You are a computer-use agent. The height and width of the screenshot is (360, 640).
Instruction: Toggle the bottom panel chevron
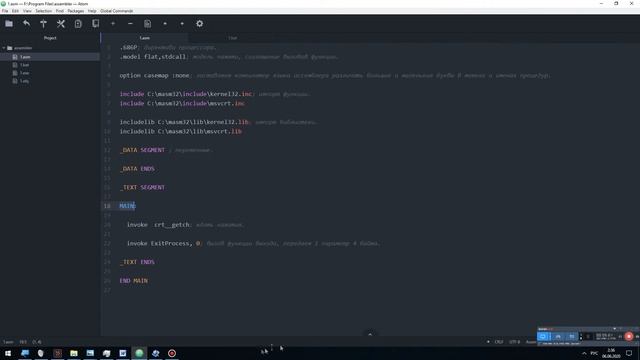[370, 335]
